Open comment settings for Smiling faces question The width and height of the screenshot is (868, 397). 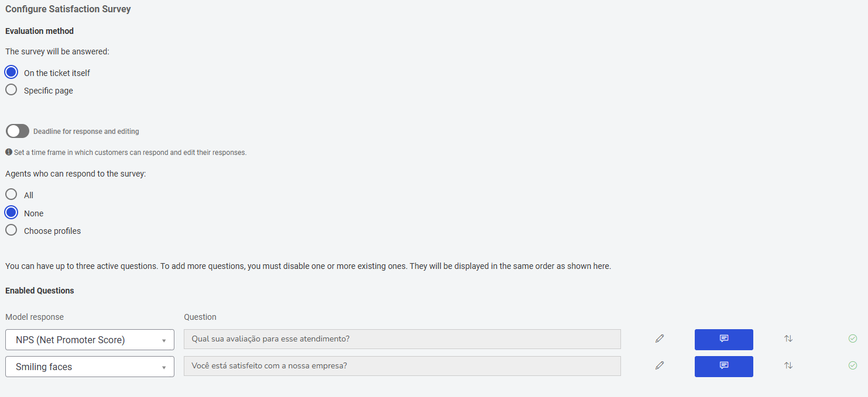[723, 366]
